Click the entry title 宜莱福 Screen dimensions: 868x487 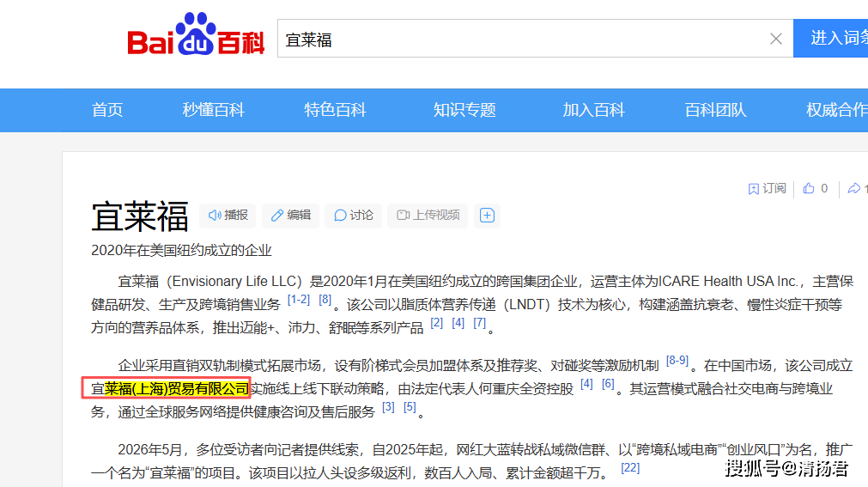(140, 216)
